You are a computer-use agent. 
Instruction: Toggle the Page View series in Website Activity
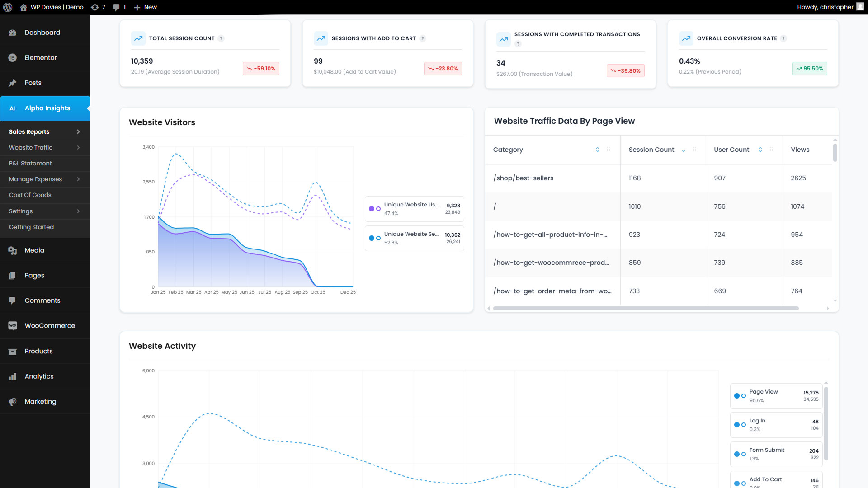point(740,395)
